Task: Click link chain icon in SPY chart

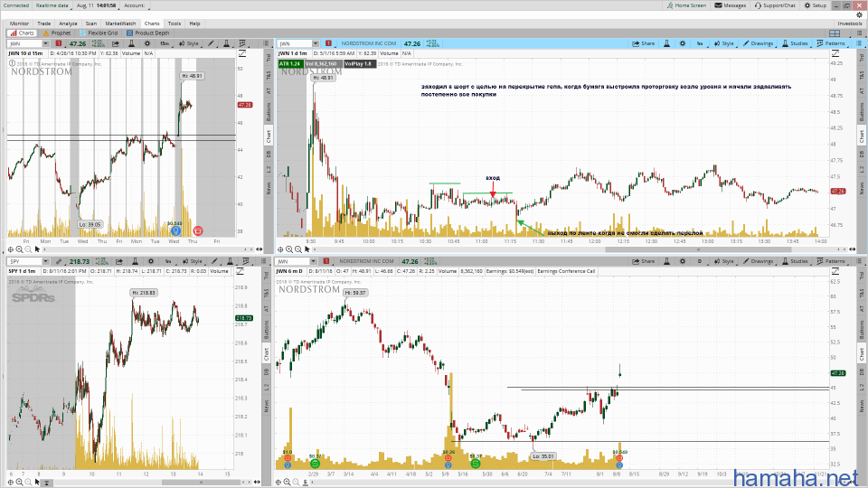Action: (x=59, y=261)
